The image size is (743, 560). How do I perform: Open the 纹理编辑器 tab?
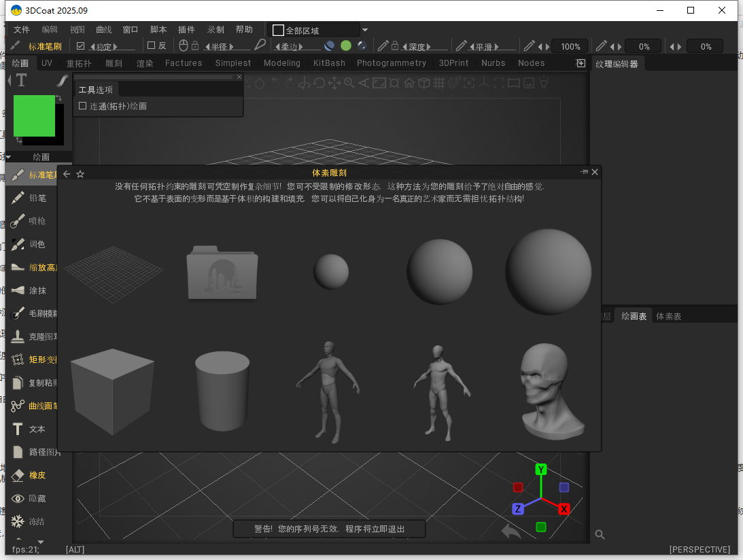click(617, 63)
